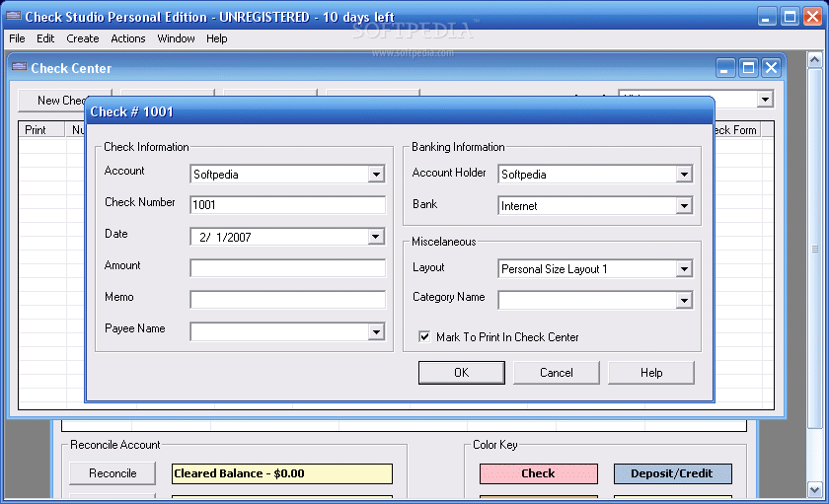Expand the Category Name dropdown
Screen dimensions: 829x504
coord(684,301)
